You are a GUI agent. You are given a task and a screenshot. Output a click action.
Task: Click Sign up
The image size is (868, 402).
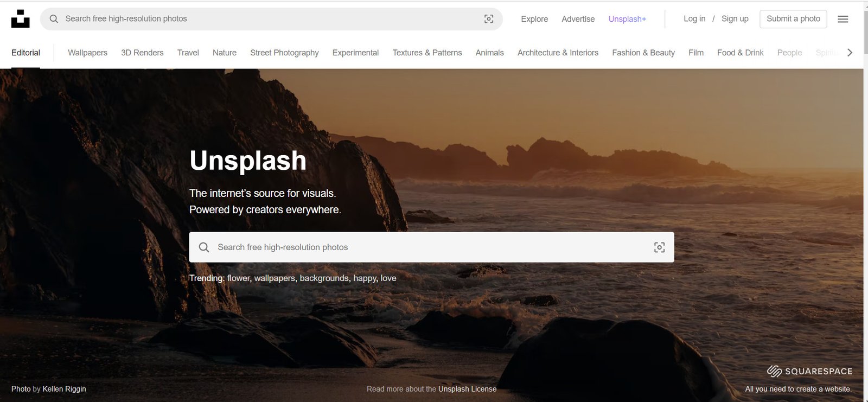[x=735, y=18]
